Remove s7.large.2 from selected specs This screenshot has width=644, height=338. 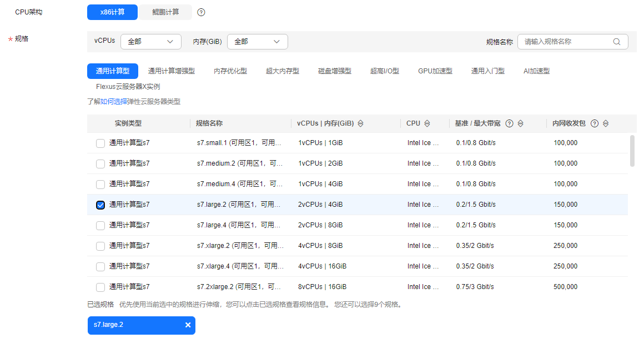188,325
